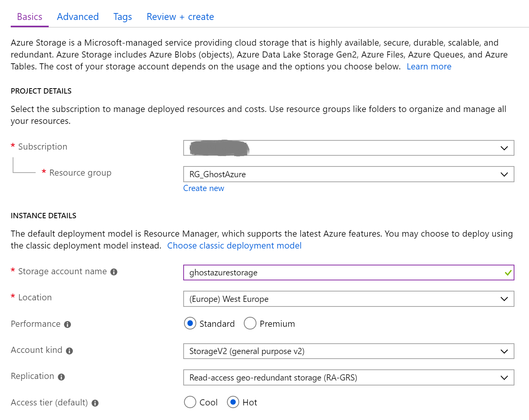The image size is (529, 420).
Task: Click the Performance info icon
Action: (67, 324)
